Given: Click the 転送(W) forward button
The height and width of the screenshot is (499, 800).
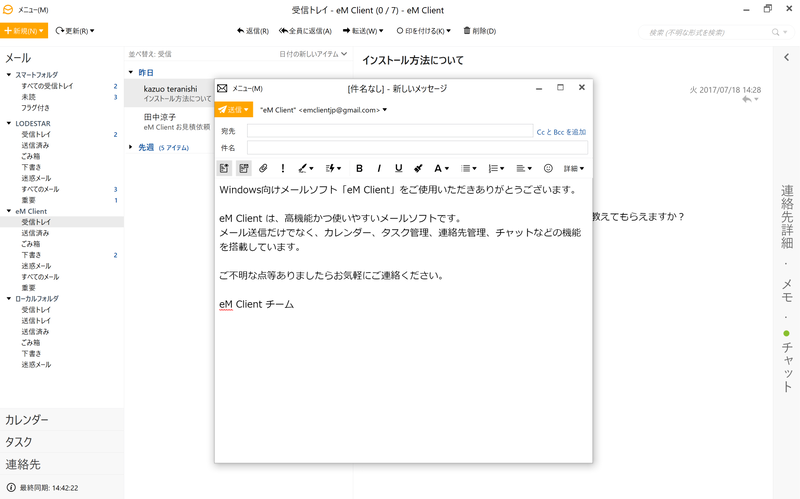Looking at the screenshot, I should 363,31.
